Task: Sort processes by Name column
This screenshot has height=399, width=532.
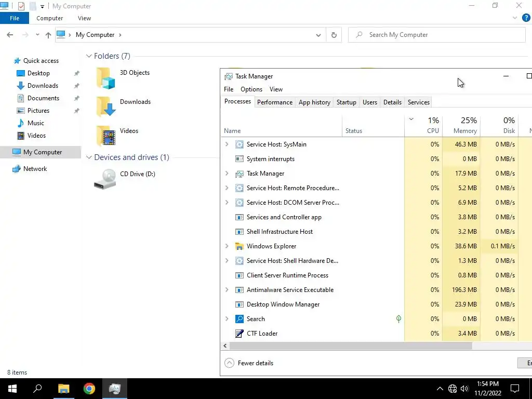Action: coord(282,126)
